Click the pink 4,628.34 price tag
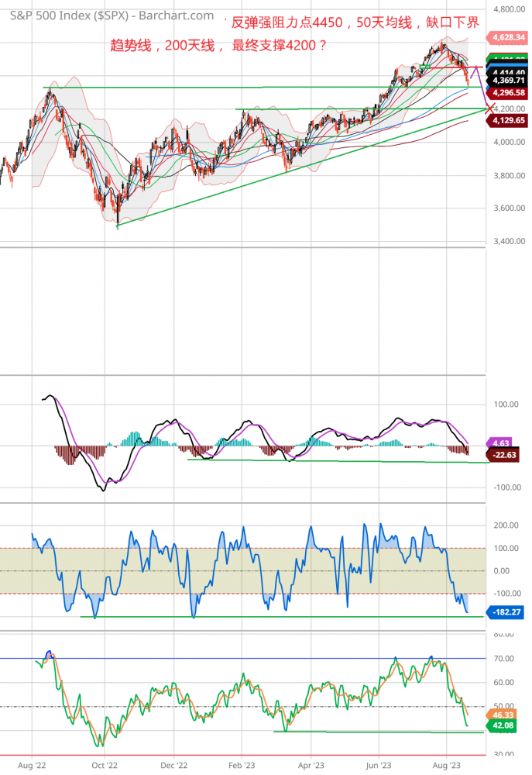This screenshot has height=775, width=532. point(507,37)
